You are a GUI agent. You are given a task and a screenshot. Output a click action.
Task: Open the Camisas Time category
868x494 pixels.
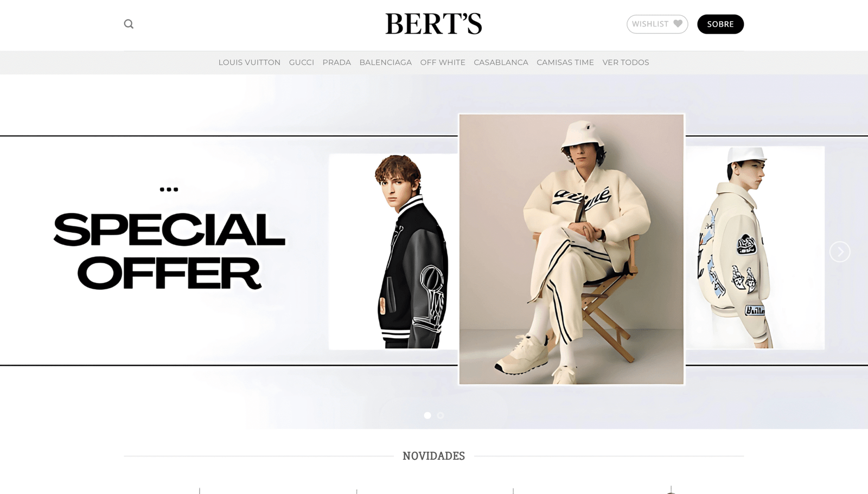(565, 62)
